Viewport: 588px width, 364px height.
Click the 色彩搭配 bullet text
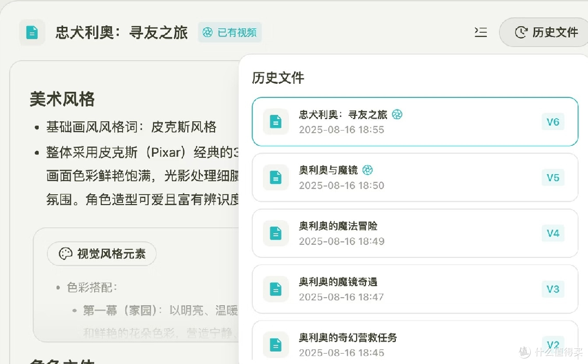tap(92, 287)
